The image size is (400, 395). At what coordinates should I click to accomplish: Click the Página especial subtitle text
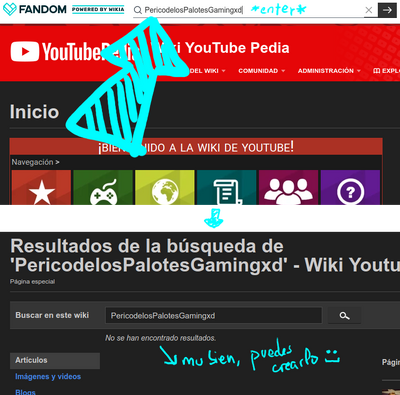(x=32, y=282)
